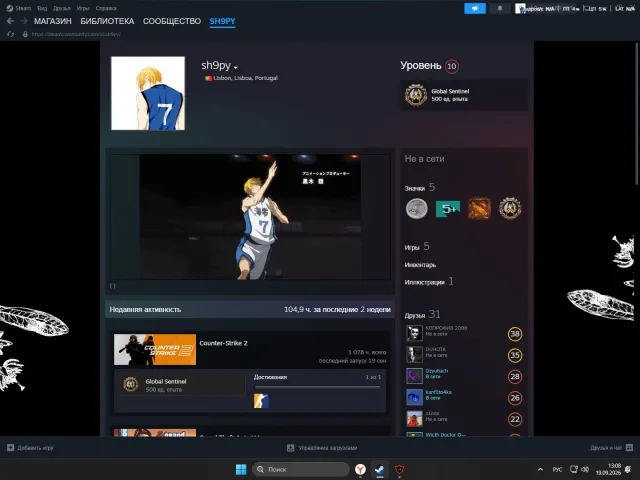Open the Steam logo menu

[10, 8]
